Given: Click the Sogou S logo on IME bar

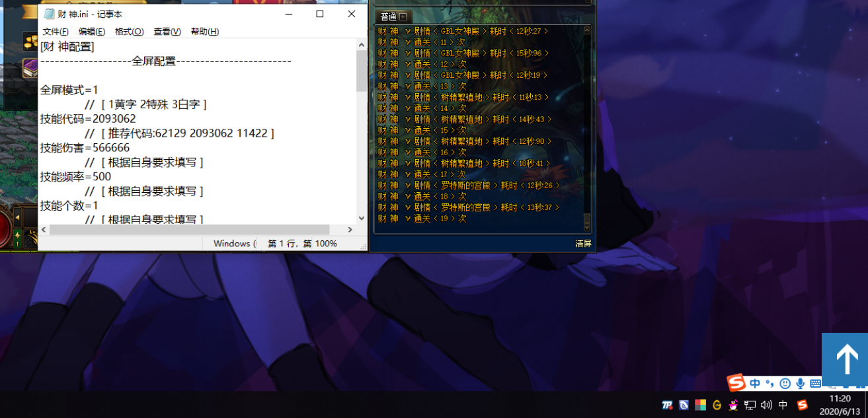Looking at the screenshot, I should 736,382.
